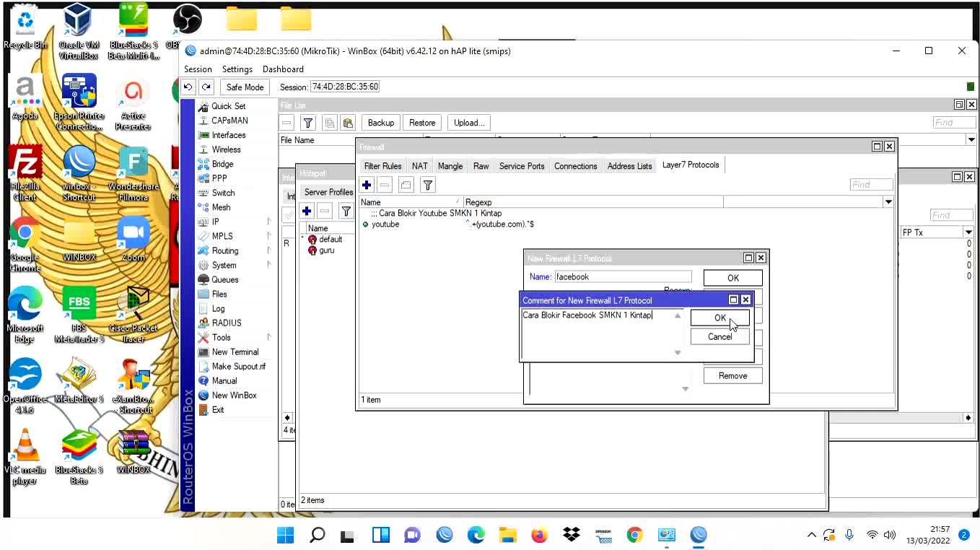Open Log from sidebar
Viewport: 980px width, 550px height.
pos(218,308)
